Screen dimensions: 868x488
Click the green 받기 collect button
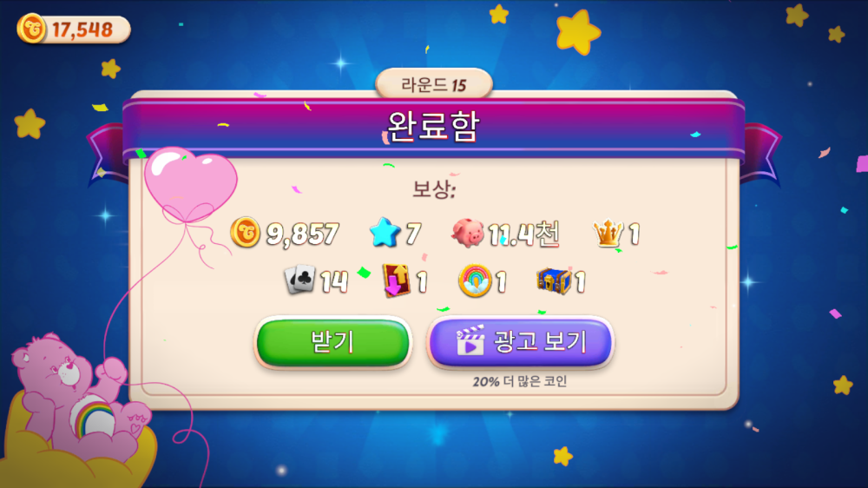tap(332, 342)
